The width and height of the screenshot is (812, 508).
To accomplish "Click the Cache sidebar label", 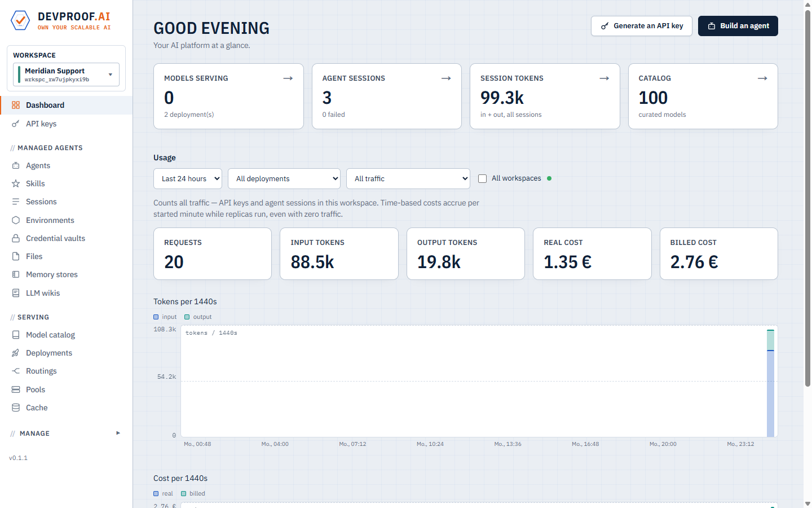I will [x=37, y=408].
